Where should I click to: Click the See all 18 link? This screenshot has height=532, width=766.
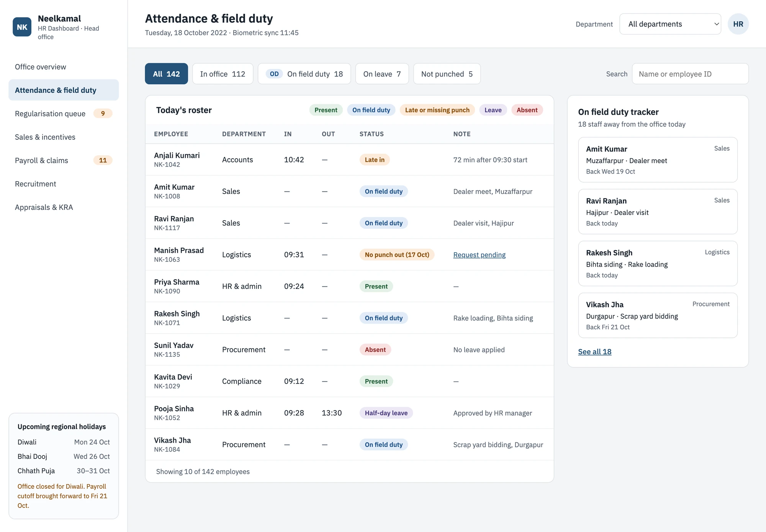(594, 352)
